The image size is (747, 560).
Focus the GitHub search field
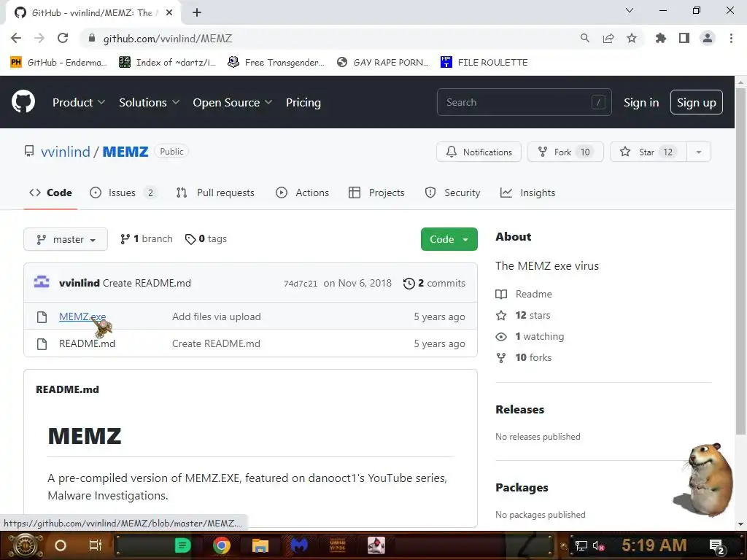click(524, 102)
